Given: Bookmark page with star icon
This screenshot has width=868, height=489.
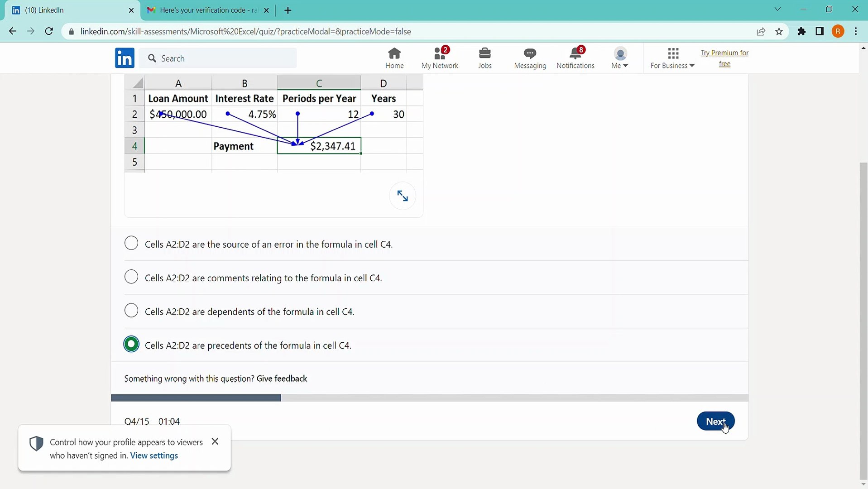Looking at the screenshot, I should [x=779, y=32].
